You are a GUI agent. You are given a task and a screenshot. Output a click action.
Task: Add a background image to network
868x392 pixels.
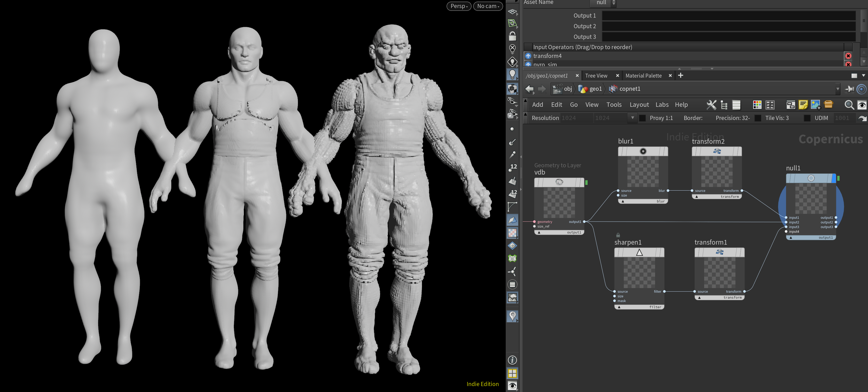[x=816, y=105]
